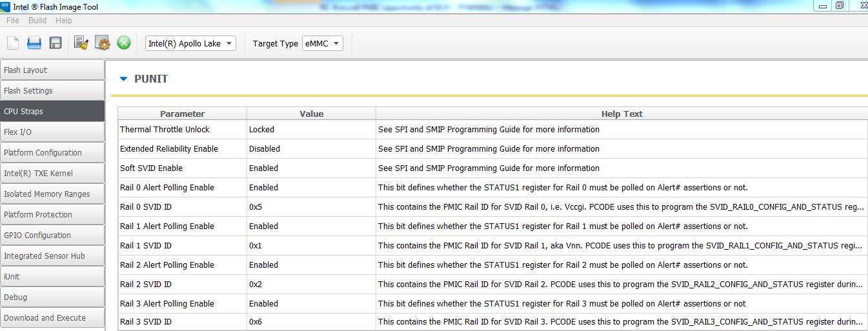Screen dimensions: 868x331
Task: Click the clear/brush toolbar icon
Action: tap(81, 43)
